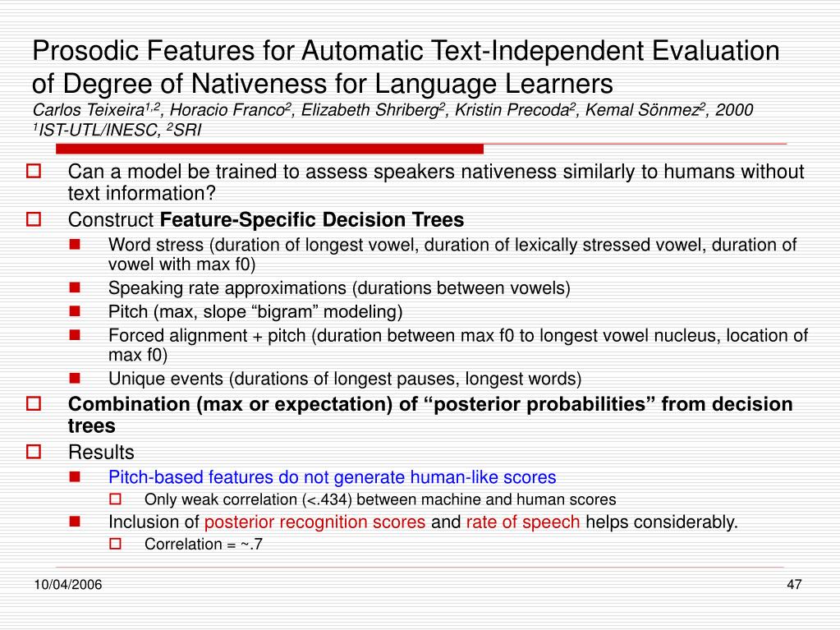The width and height of the screenshot is (840, 630).
Task: Click the hollow square bullet beside 'Construct Feature-Specific Decision Trees'
Action: [34, 219]
